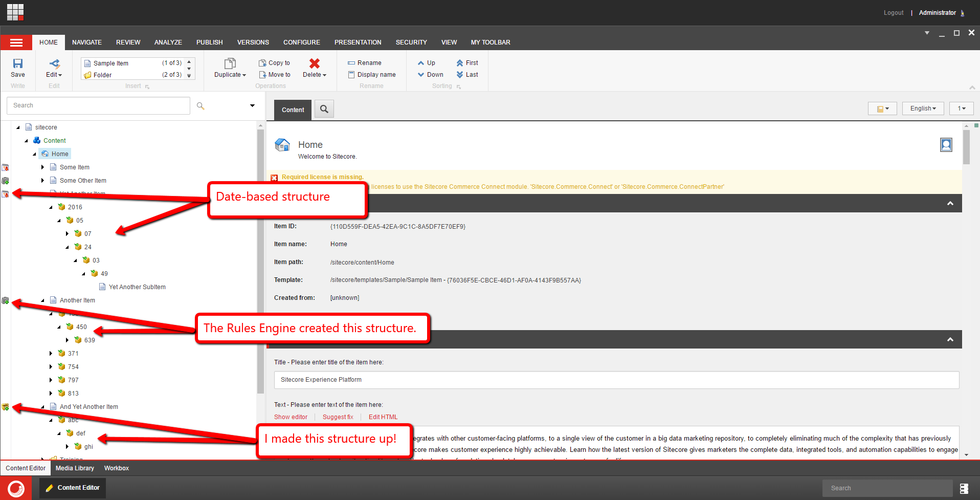This screenshot has width=980, height=500.
Task: Click the Sitecore launchpad grid icon
Action: 15,12
